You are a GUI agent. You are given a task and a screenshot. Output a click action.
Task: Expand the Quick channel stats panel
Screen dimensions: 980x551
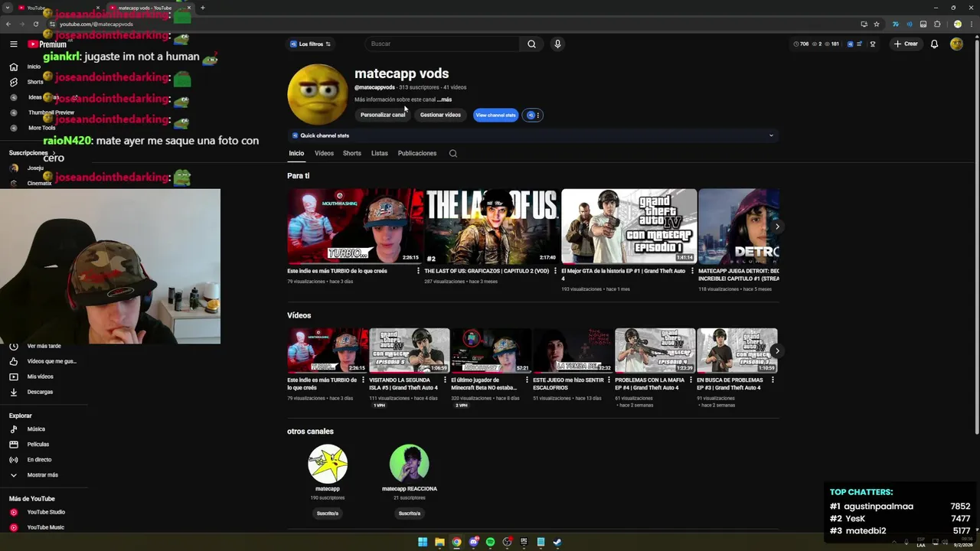coord(771,135)
